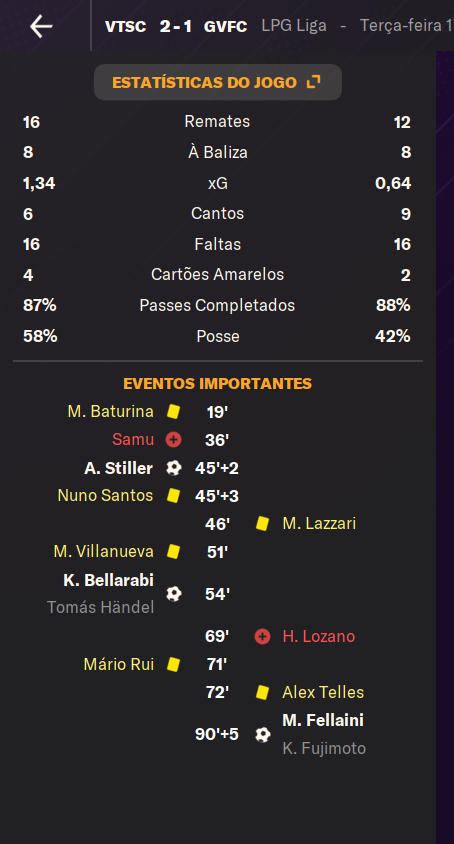This screenshot has width=454, height=844.
Task: Click the GVFC team name in header
Action: (x=226, y=26)
